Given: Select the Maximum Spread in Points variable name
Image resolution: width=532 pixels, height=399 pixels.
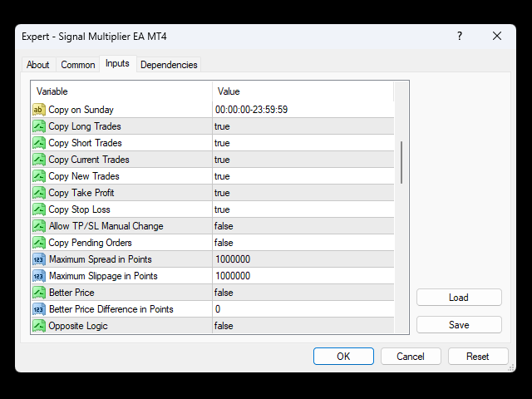Looking at the screenshot, I should tap(100, 259).
